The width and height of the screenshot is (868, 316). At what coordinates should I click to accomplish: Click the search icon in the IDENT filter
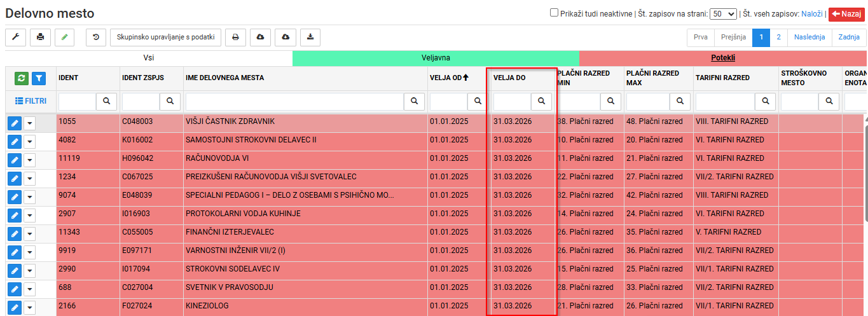106,100
